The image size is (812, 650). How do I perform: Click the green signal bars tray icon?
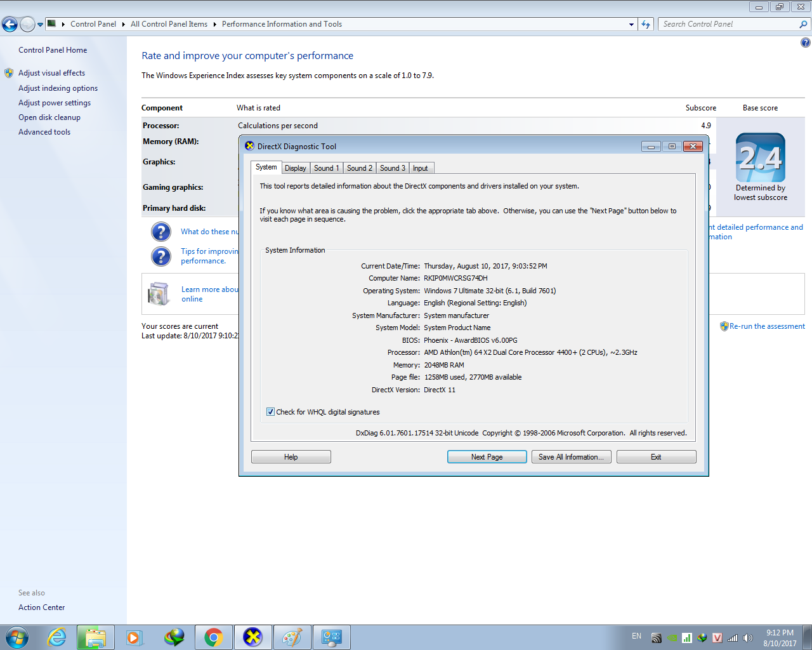(x=687, y=638)
